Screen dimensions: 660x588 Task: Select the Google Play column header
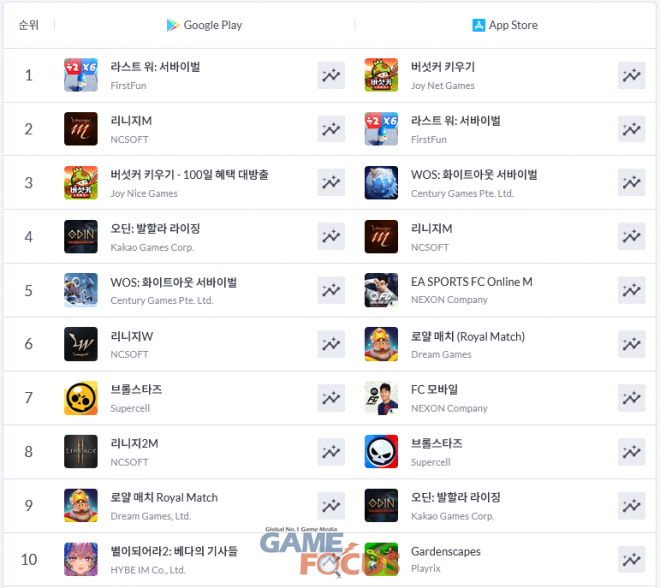click(205, 25)
